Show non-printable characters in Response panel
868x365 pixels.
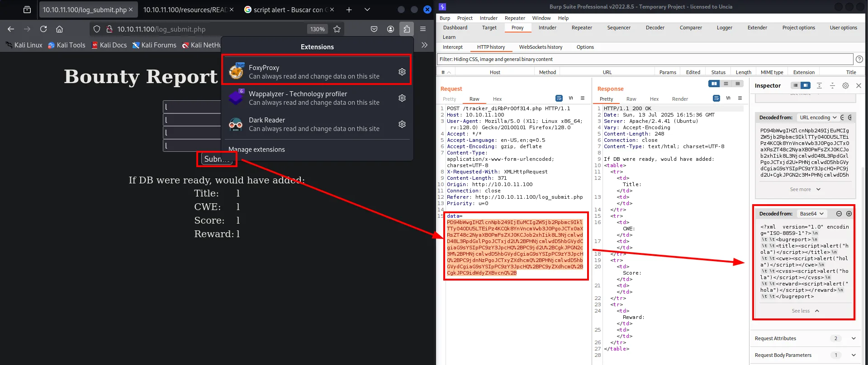point(728,98)
